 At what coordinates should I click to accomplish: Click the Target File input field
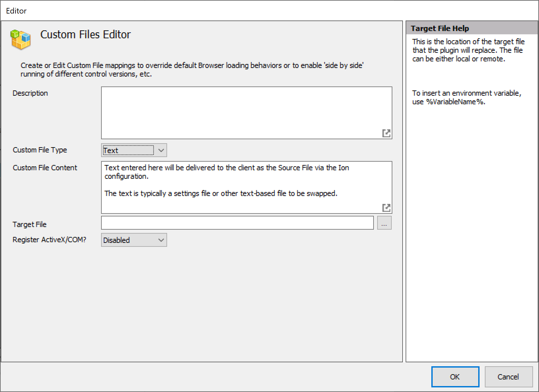[x=236, y=223]
